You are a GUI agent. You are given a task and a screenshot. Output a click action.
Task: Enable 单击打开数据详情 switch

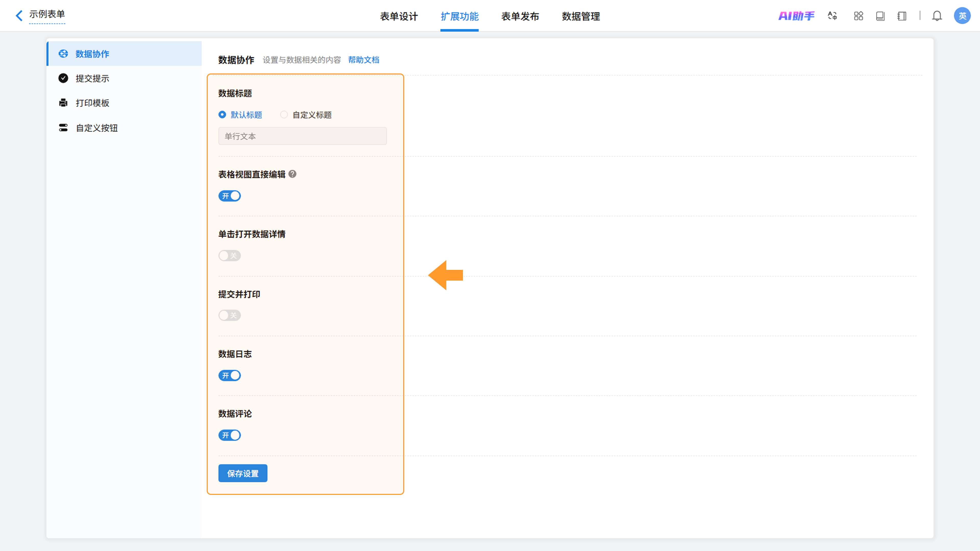tap(229, 256)
